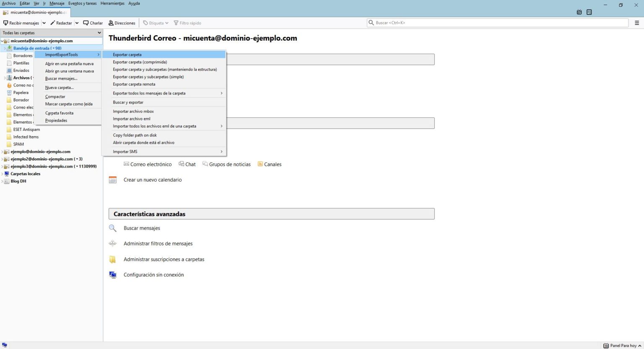Select Propiedades in context menu
Image resolution: width=644 pixels, height=349 pixels.
click(x=68, y=120)
